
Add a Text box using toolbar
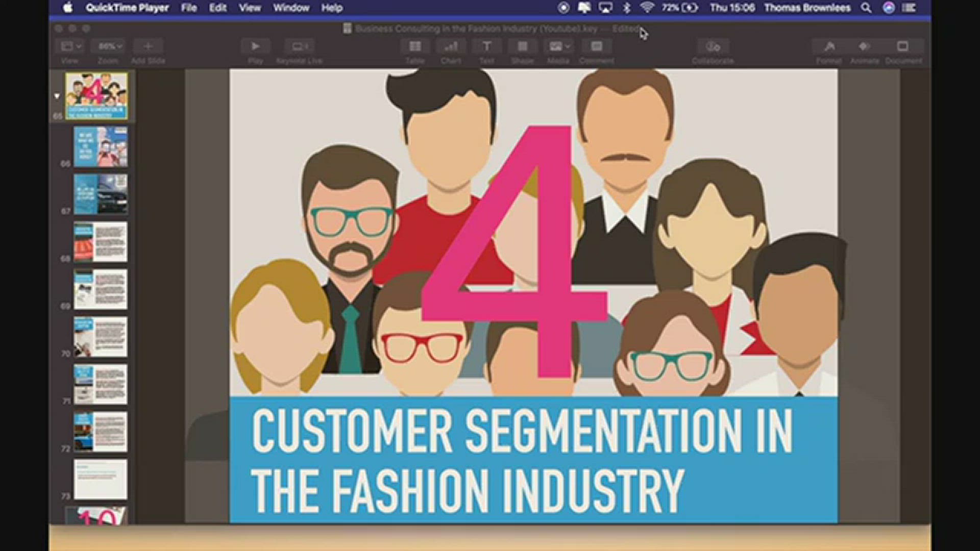[x=486, y=46]
